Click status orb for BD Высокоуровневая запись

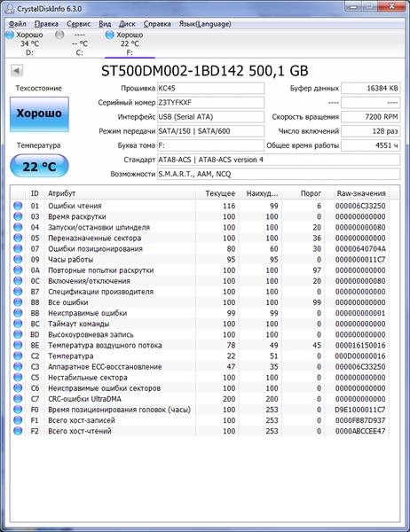(18, 334)
